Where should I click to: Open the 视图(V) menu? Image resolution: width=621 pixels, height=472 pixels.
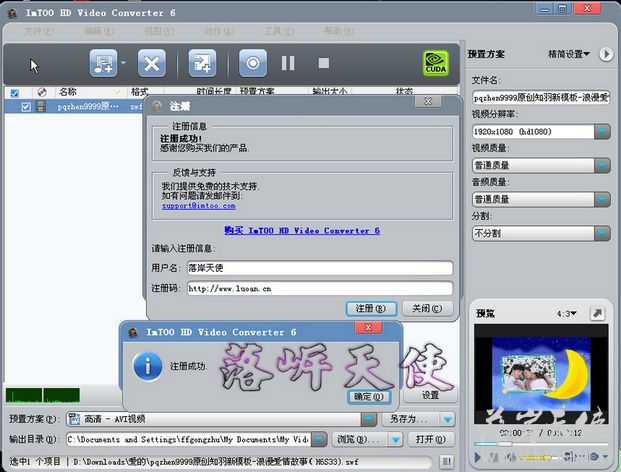158,31
